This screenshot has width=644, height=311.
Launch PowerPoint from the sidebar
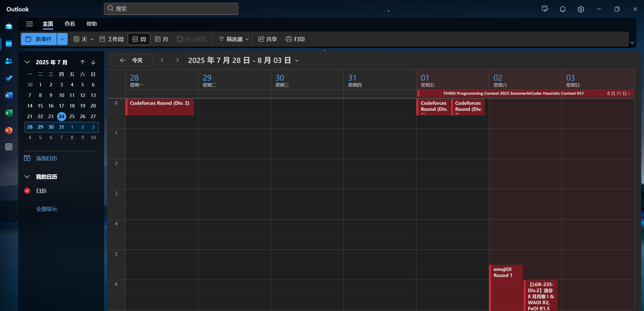(x=9, y=130)
